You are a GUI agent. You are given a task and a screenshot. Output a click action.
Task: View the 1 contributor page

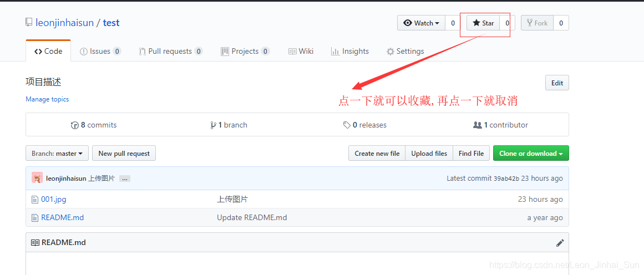(501, 125)
